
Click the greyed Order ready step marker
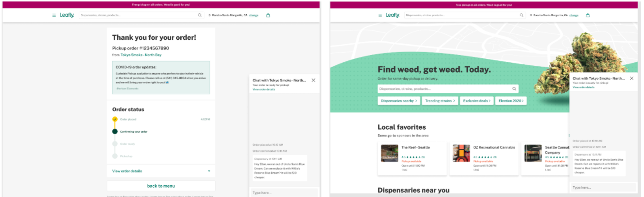pyautogui.click(x=115, y=144)
